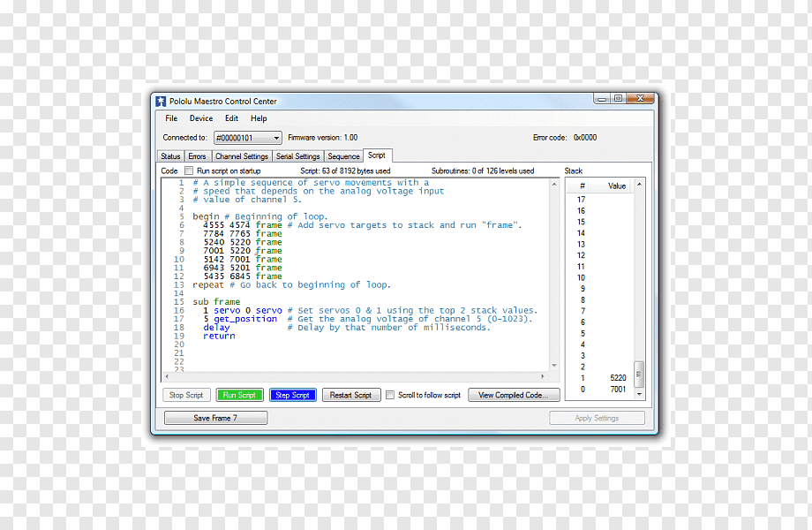
Task: Click the 'begin' keyword on line 5
Action: click(x=207, y=216)
